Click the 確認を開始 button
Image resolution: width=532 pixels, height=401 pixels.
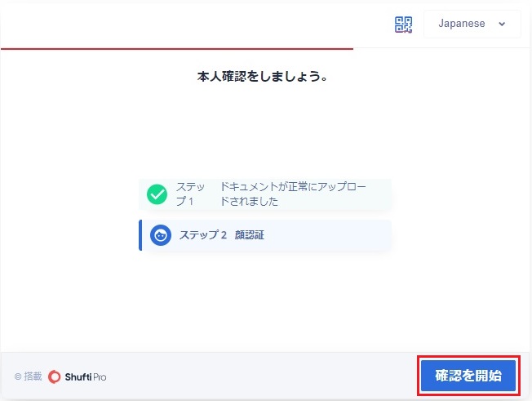(x=468, y=376)
